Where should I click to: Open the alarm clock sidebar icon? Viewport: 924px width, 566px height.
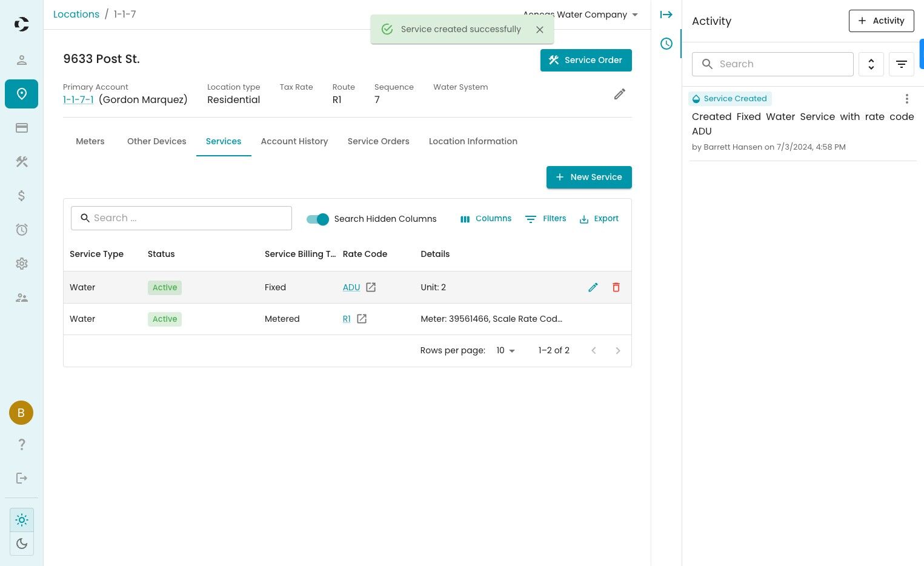point(22,230)
